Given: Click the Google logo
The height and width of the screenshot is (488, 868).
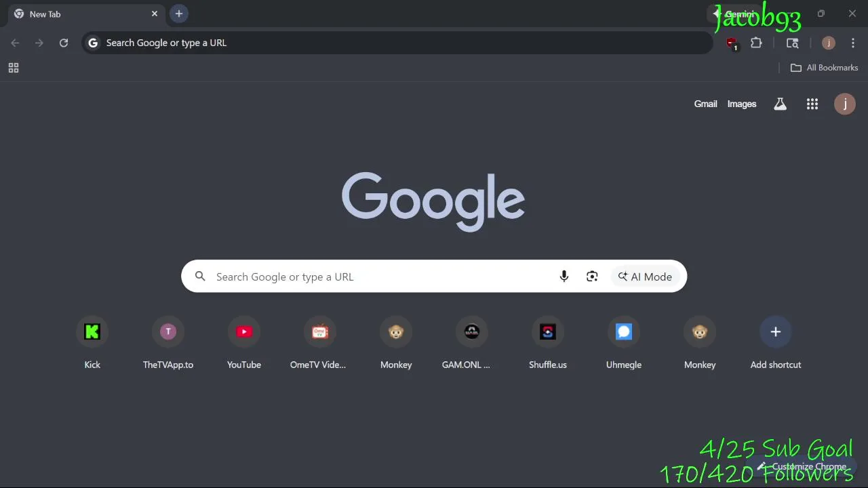Looking at the screenshot, I should click(x=433, y=201).
